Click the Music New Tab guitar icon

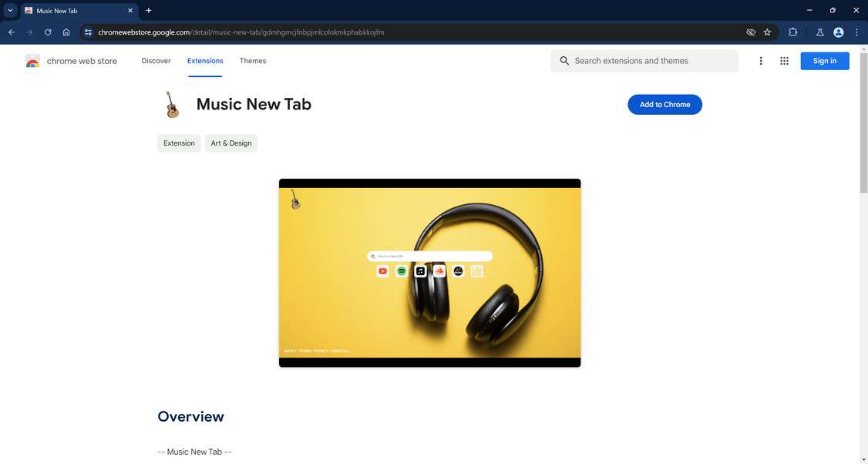pos(172,105)
